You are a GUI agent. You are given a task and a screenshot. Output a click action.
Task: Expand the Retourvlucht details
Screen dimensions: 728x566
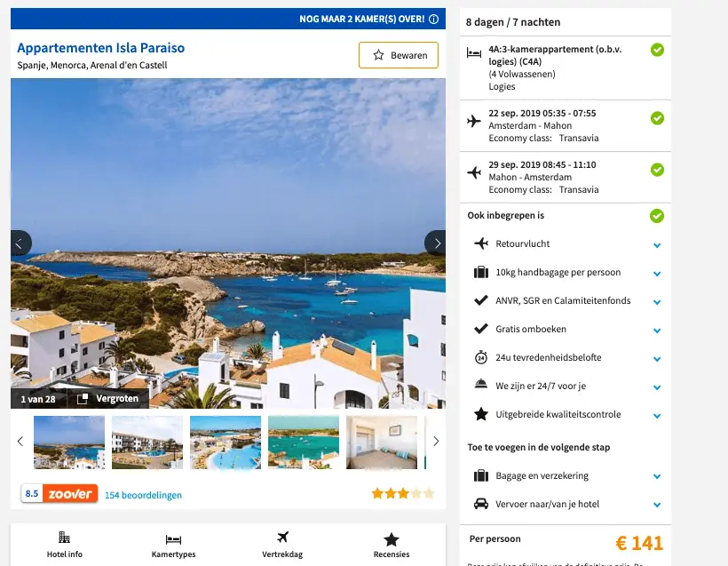coord(657,245)
